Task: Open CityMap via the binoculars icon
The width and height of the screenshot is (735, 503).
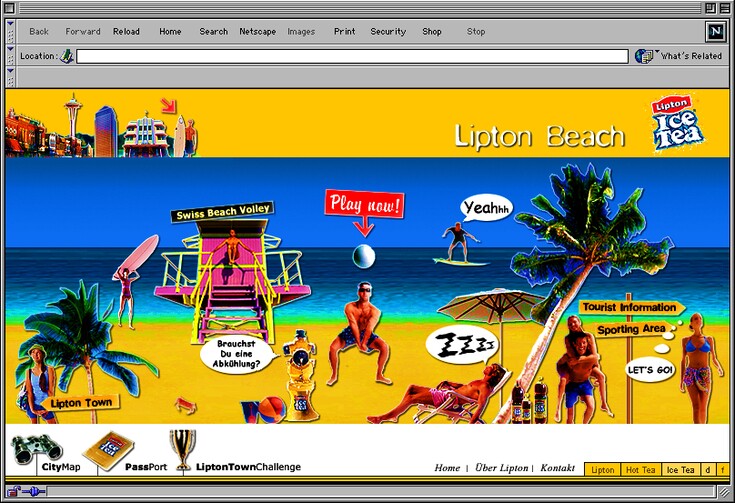Action: tap(37, 449)
